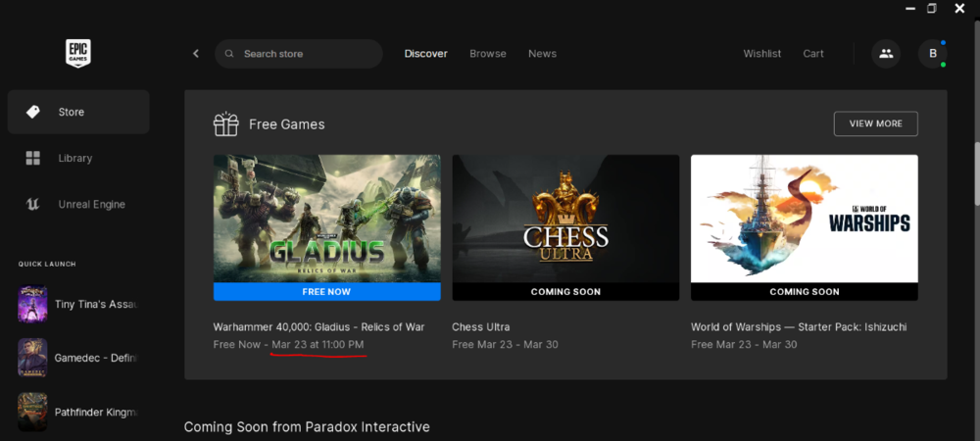Switch to the Browse tab
This screenshot has width=980, height=441.
[488, 54]
